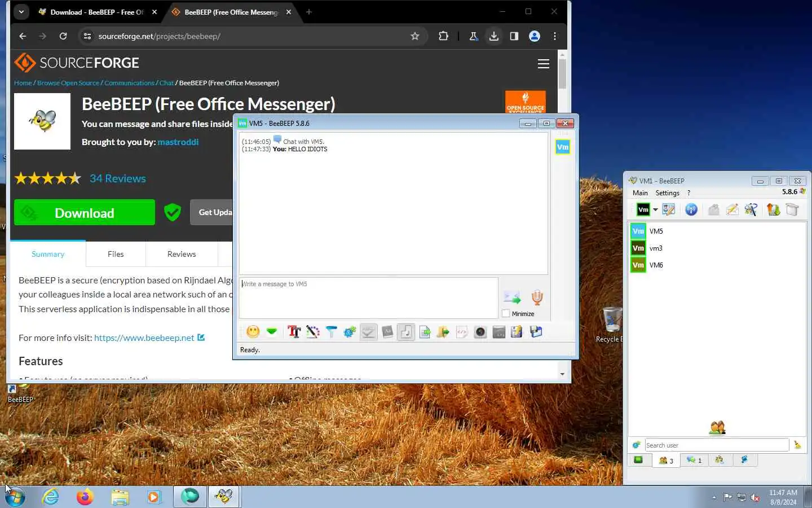Open the Settings menu in VM1 BeeBEEP
Screen dimensions: 812x508
click(668, 192)
